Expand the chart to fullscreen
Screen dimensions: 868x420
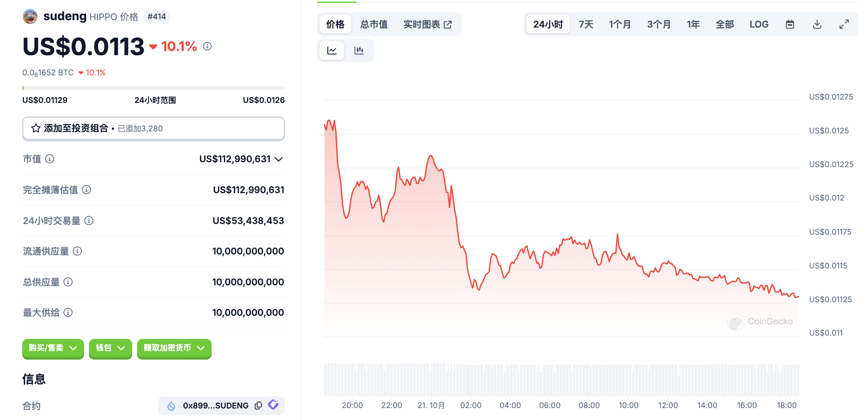[844, 24]
